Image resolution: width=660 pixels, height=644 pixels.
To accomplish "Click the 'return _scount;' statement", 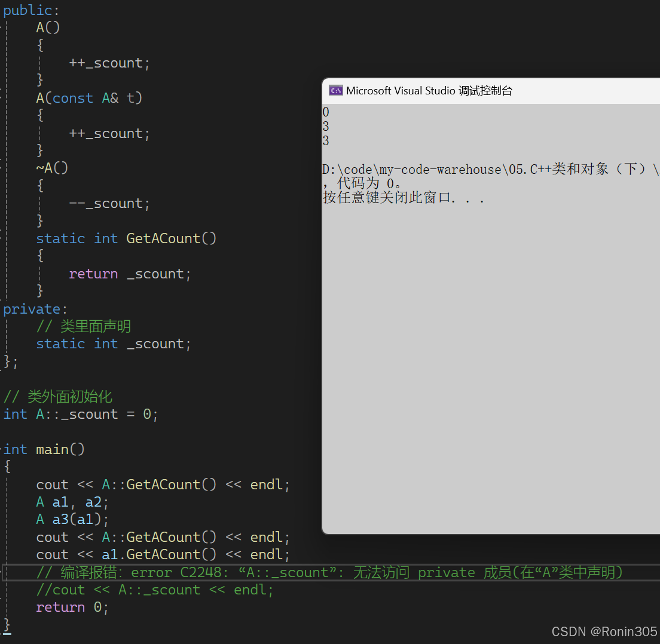I will tap(130, 274).
